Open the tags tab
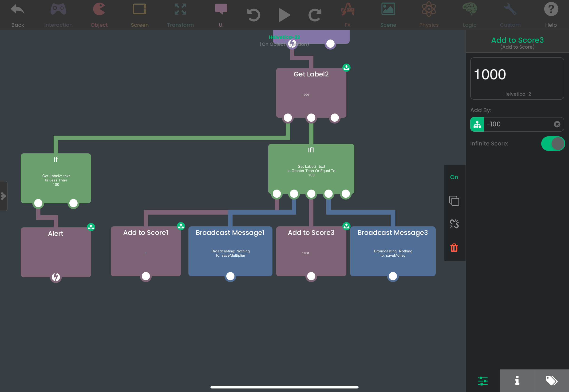 pyautogui.click(x=552, y=381)
